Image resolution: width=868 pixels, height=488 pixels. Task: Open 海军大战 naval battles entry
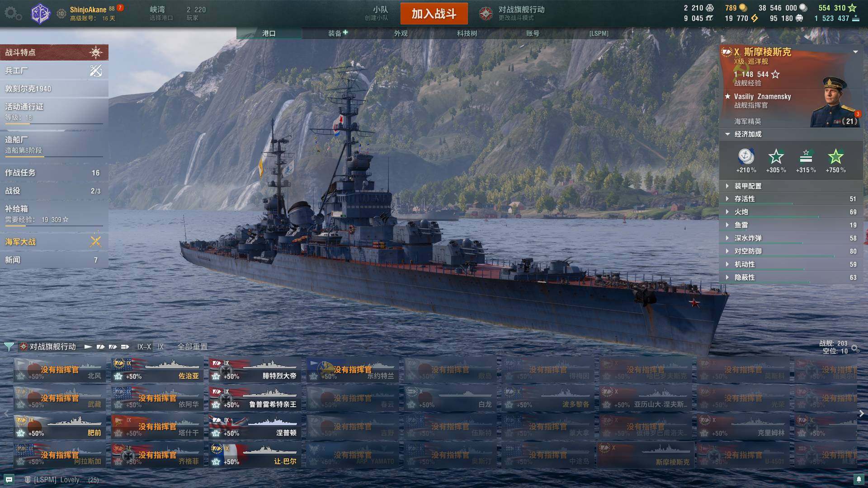tap(54, 242)
